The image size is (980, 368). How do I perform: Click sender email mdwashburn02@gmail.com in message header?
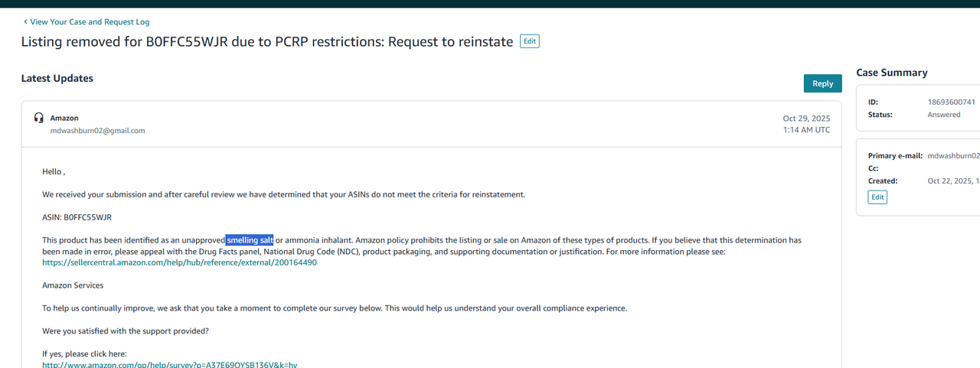(x=97, y=131)
